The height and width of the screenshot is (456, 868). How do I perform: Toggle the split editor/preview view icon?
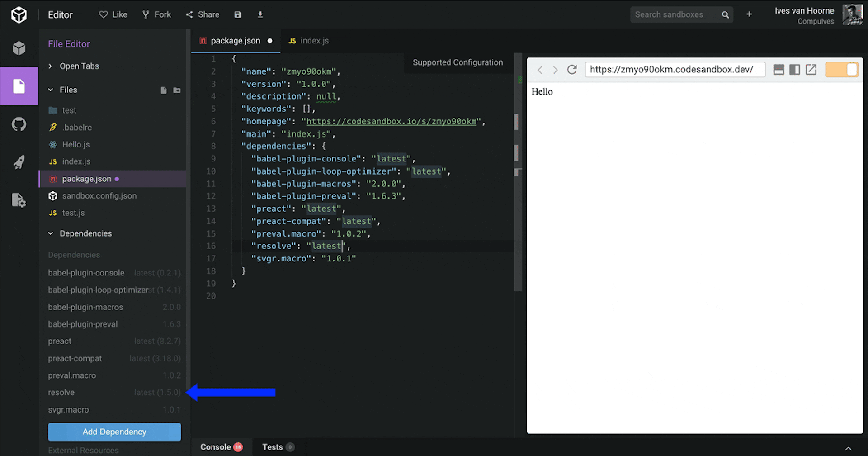[795, 69]
